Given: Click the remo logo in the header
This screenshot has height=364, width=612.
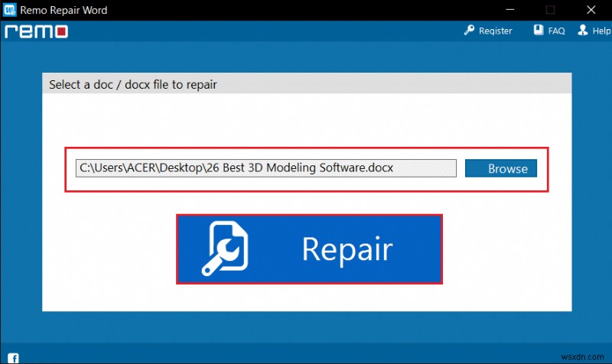Looking at the screenshot, I should coord(36,31).
